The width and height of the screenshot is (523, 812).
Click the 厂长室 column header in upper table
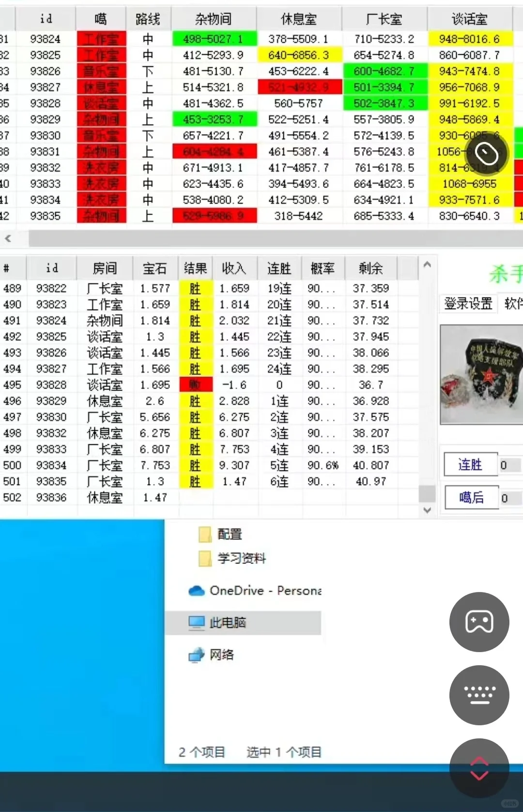coord(384,19)
